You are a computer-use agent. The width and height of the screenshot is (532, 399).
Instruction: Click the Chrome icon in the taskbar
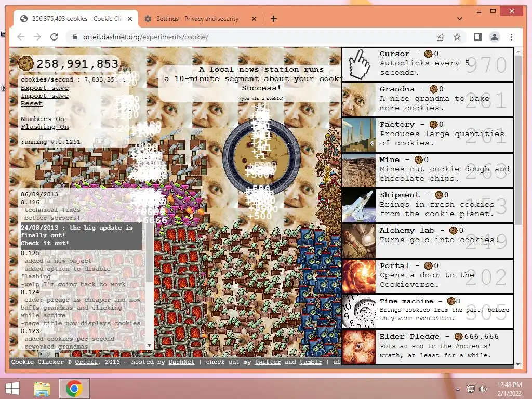tap(74, 389)
